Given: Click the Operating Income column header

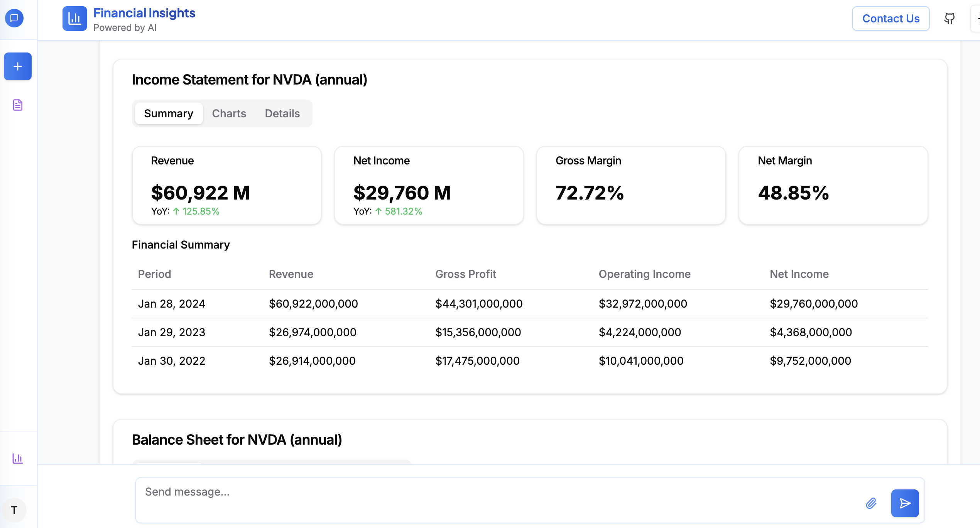Looking at the screenshot, I should point(644,274).
